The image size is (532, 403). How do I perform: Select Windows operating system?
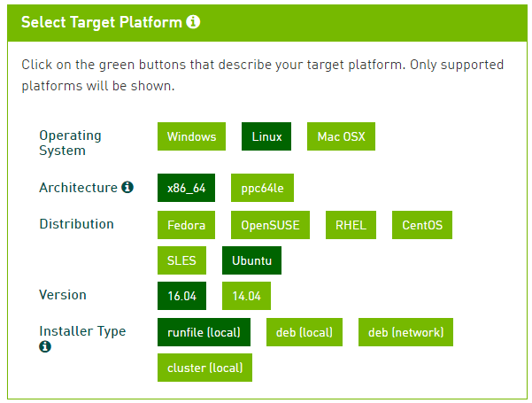click(191, 136)
